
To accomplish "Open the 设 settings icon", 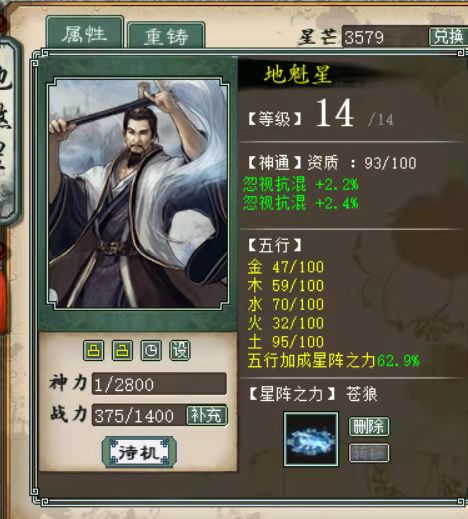I will coord(180,350).
